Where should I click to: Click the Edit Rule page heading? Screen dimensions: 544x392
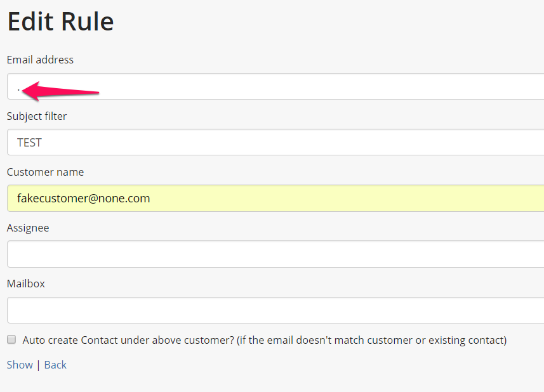60,22
